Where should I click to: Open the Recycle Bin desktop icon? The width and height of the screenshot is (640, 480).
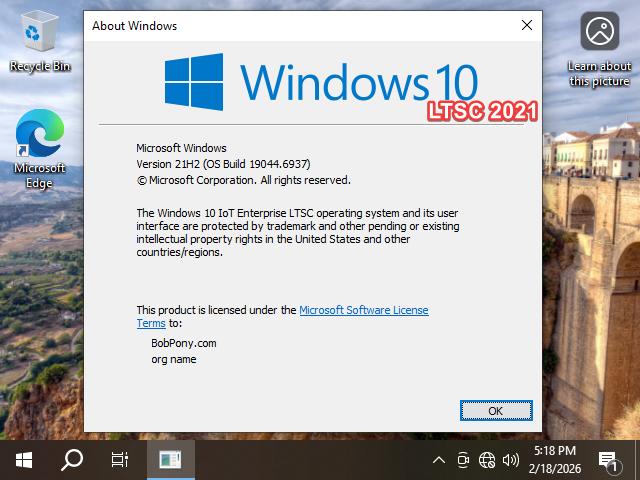coord(40,42)
